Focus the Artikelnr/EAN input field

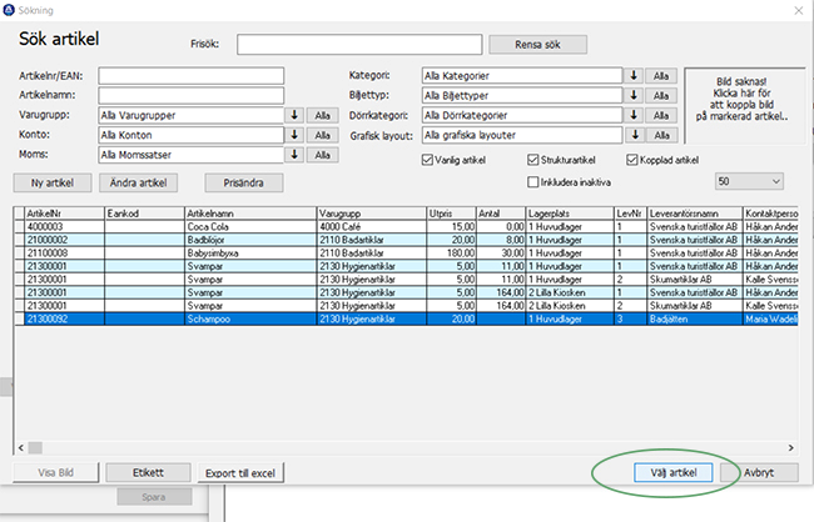point(191,76)
